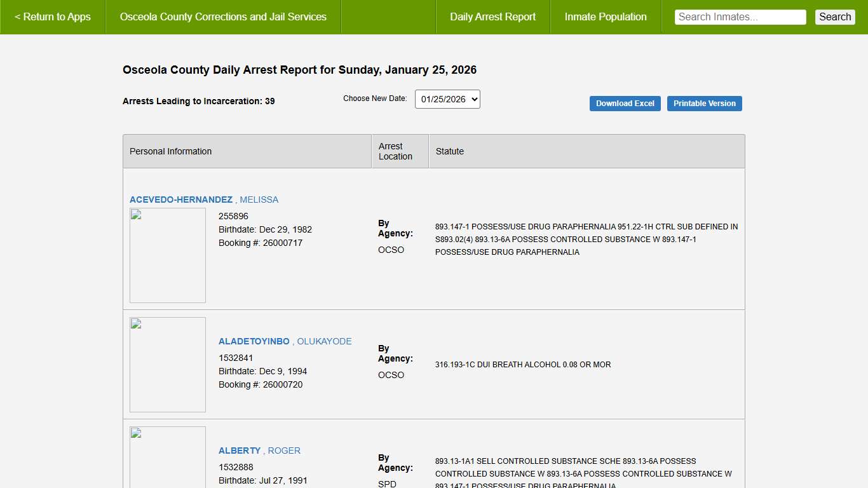
Task: Open the ACEVEDO-HERNANDEZ, MELISSA inmate record
Action: [x=204, y=200]
